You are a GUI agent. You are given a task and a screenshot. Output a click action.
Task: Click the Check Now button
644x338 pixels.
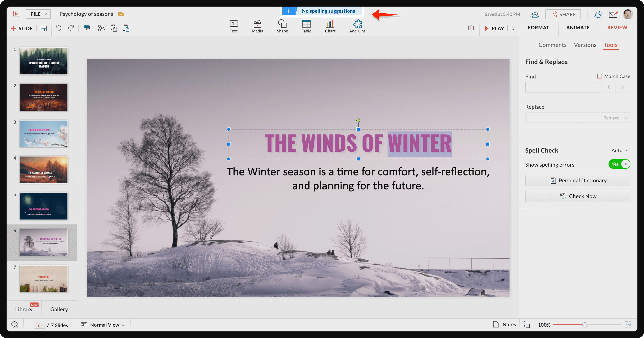tap(577, 196)
